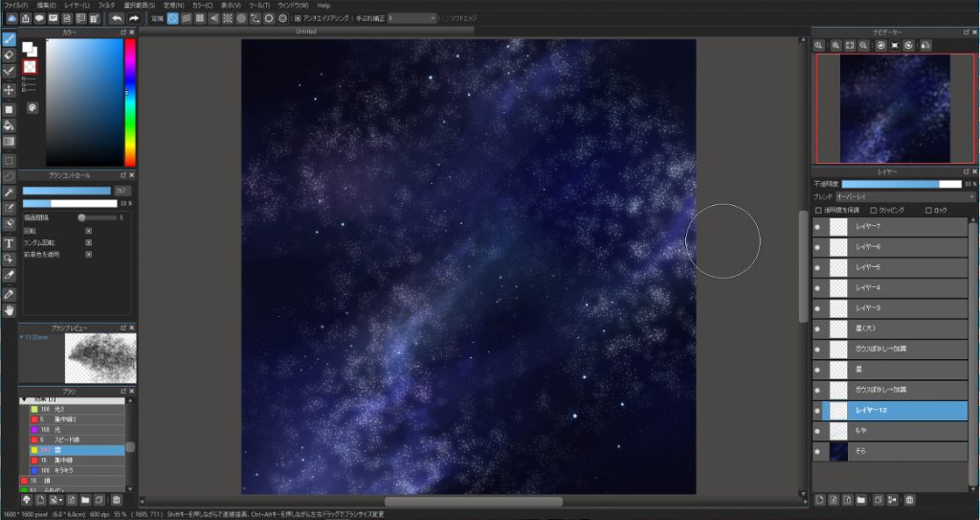Toggle the ランダム回転 checkbox in brush control
Screen dimensions: 980x520
point(88,242)
